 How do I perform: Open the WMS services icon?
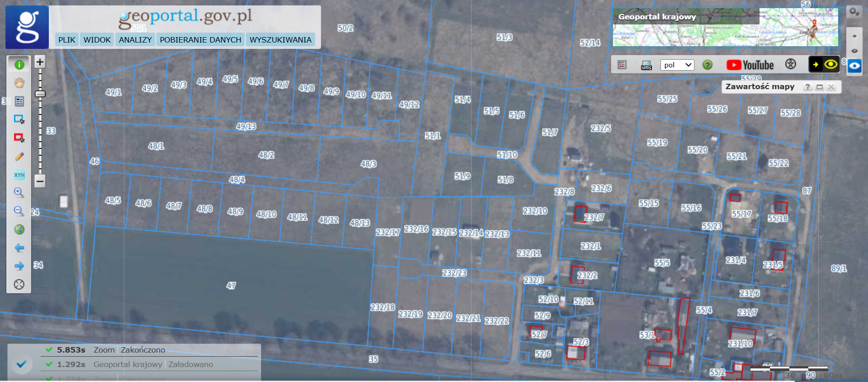646,65
